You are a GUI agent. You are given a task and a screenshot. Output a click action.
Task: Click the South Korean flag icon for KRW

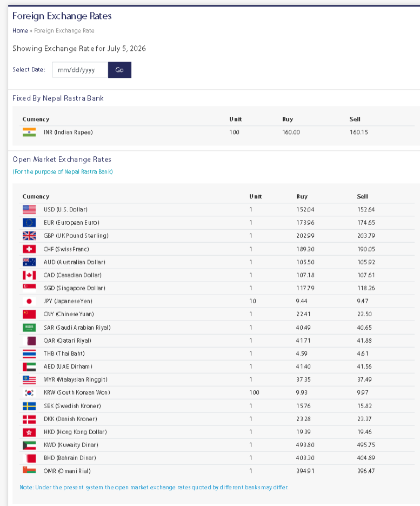[29, 392]
